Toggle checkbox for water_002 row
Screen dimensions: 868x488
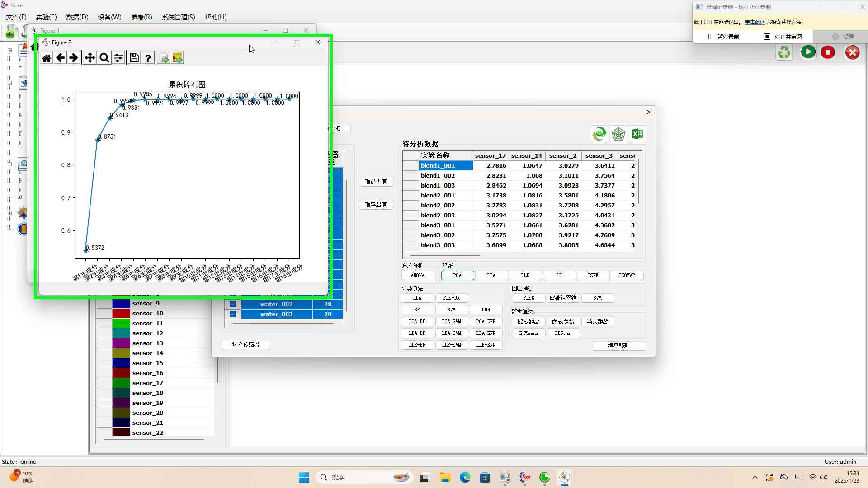coord(233,304)
